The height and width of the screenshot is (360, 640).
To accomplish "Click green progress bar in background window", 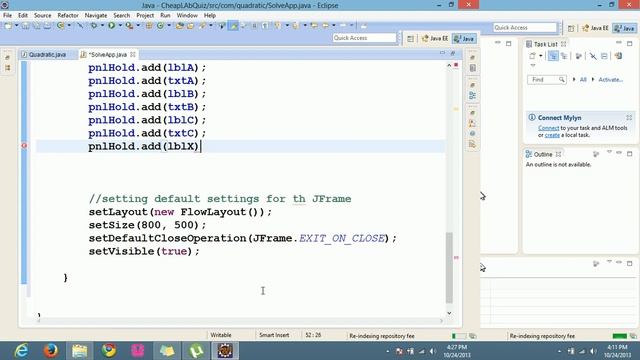I will (x=620, y=336).
